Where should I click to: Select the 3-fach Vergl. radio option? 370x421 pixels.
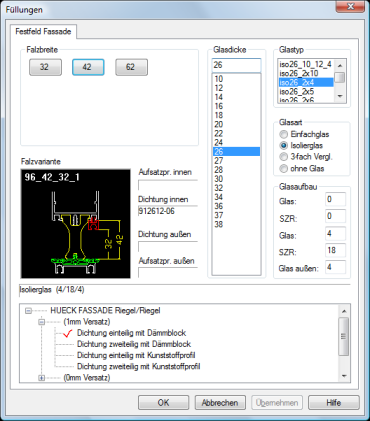pyautogui.click(x=283, y=157)
